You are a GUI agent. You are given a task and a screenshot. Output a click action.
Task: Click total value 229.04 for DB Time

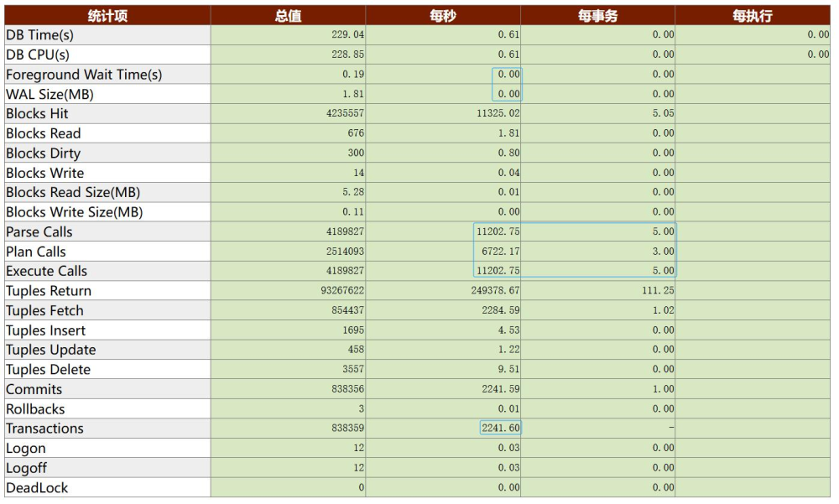coord(348,34)
